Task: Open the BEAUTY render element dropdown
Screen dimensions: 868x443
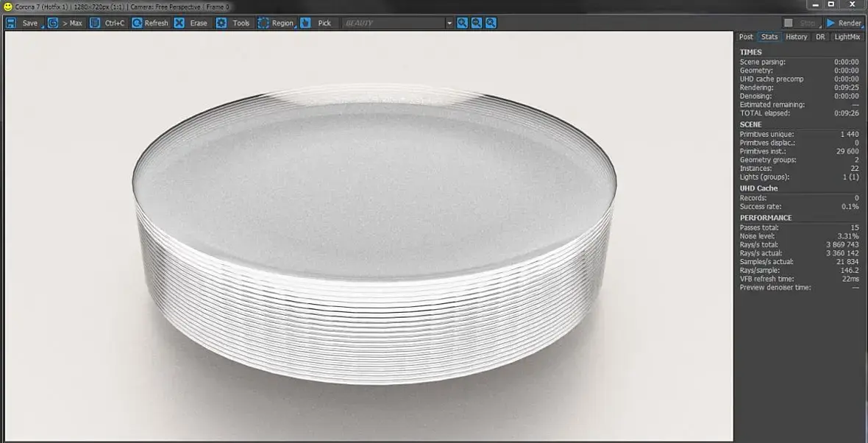Action: point(397,24)
